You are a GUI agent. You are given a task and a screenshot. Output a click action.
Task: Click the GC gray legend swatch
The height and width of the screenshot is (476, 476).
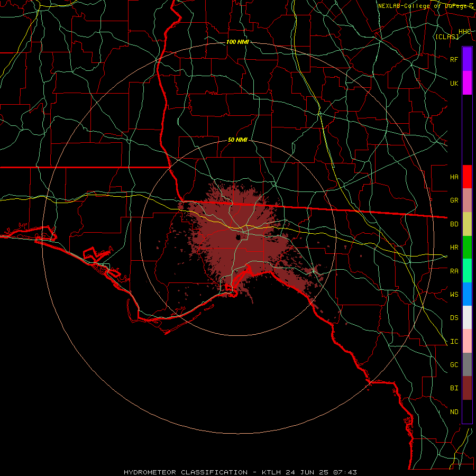coord(467,364)
